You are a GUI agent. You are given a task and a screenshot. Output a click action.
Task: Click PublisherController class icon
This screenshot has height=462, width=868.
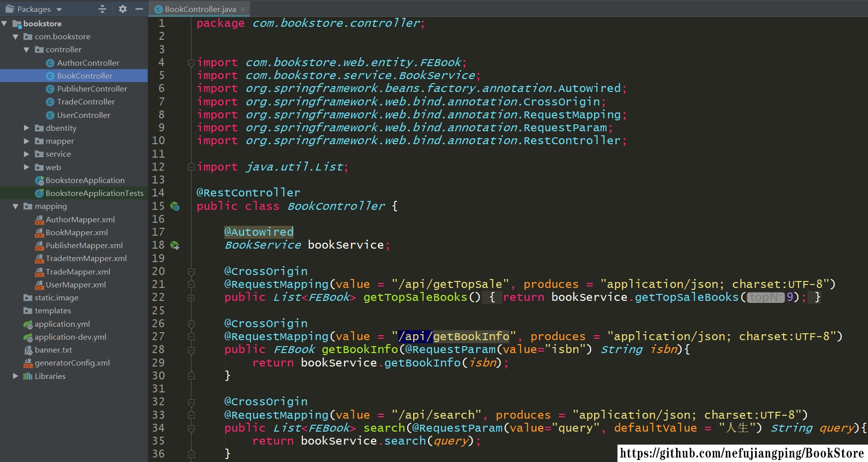coord(50,89)
